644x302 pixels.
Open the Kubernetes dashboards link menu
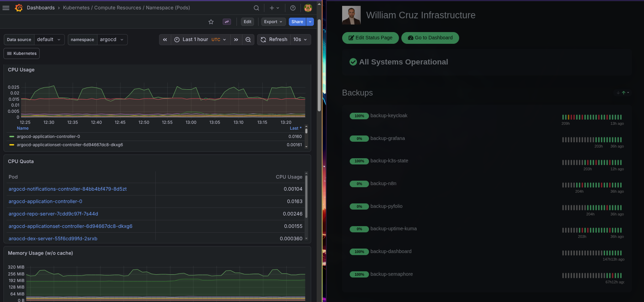tap(22, 53)
